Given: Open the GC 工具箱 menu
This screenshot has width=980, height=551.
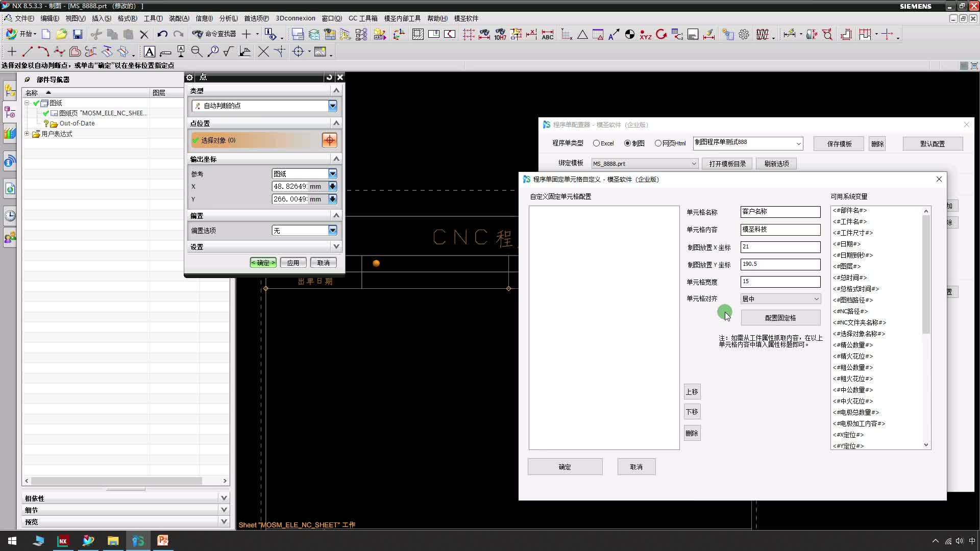Looking at the screenshot, I should click(363, 18).
